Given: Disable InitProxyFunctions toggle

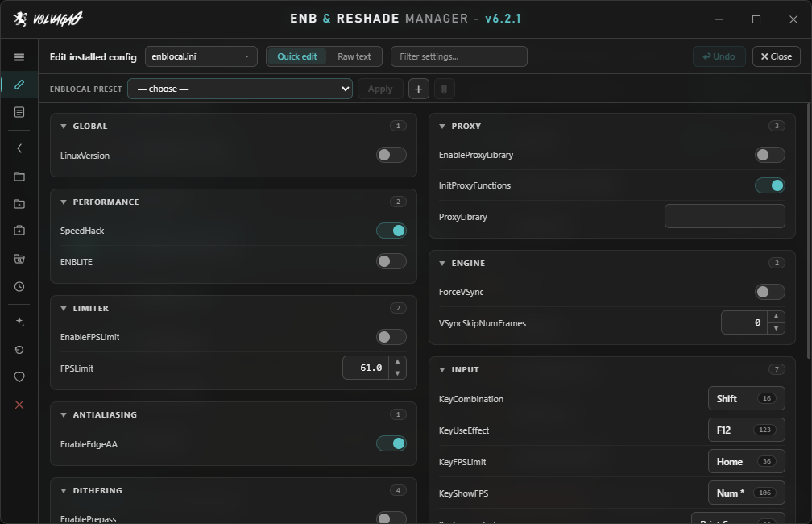Looking at the screenshot, I should [769, 185].
